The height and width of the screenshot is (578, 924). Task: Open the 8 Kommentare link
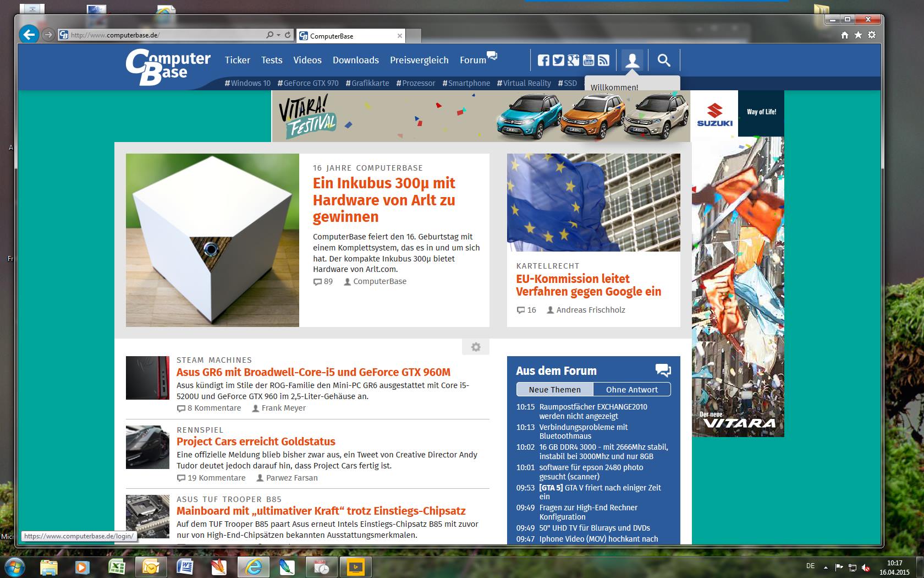click(209, 408)
